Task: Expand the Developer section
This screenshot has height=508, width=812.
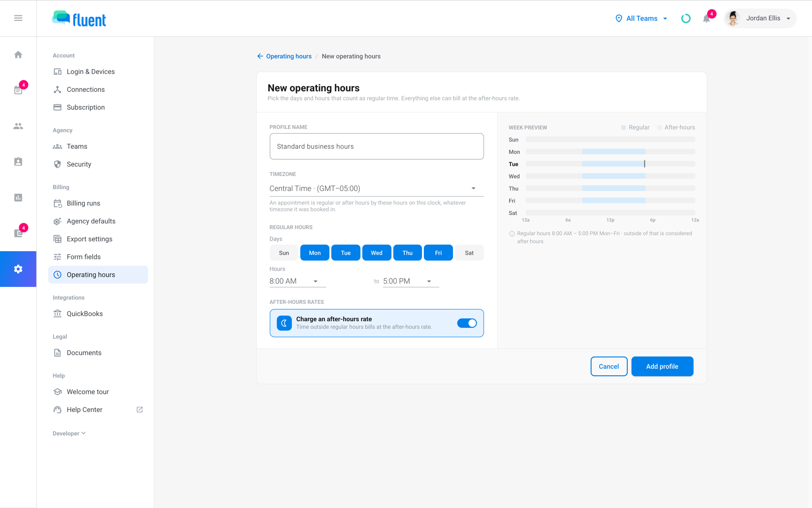Action: tap(69, 433)
